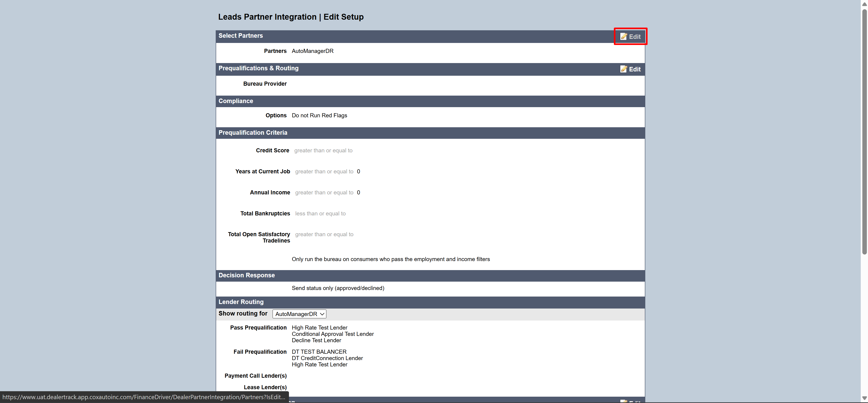The image size is (868, 403).
Task: Open the Show routing for dropdown
Action: coord(299,314)
